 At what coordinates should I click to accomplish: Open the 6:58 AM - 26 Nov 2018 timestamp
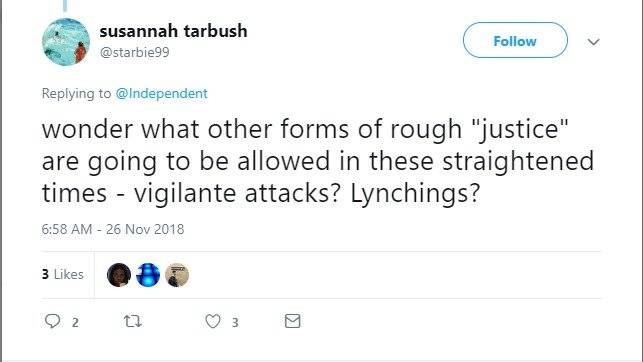coord(113,229)
